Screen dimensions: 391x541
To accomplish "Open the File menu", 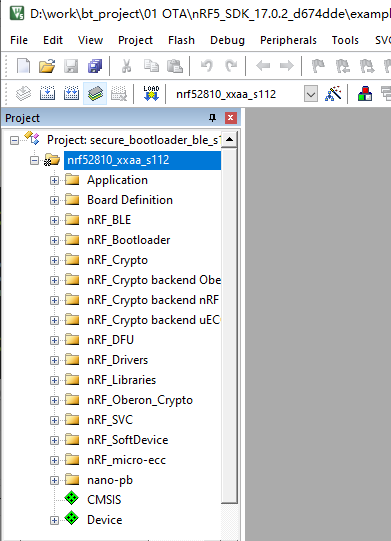I will [x=19, y=40].
